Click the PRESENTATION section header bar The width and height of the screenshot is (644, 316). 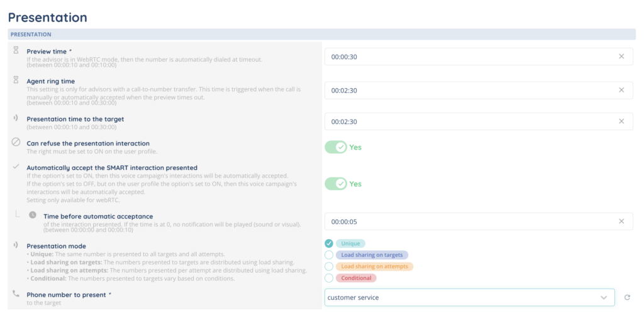[321, 34]
